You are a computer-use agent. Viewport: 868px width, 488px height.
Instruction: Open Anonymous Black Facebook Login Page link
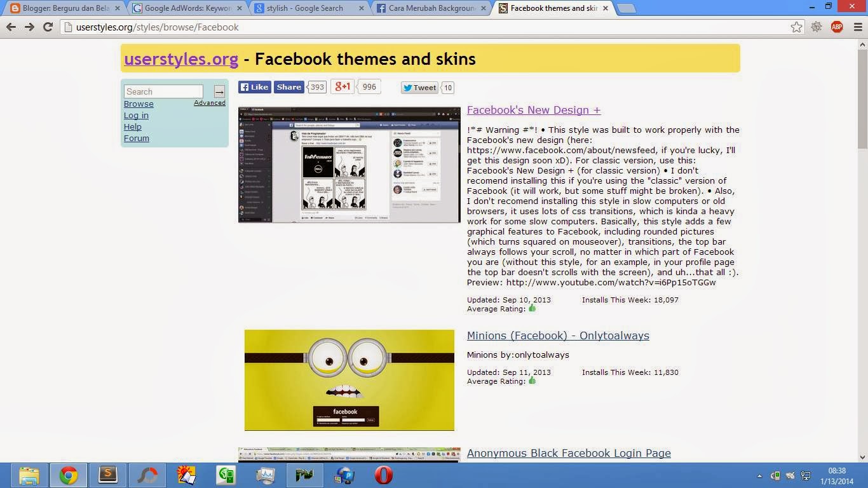569,453
